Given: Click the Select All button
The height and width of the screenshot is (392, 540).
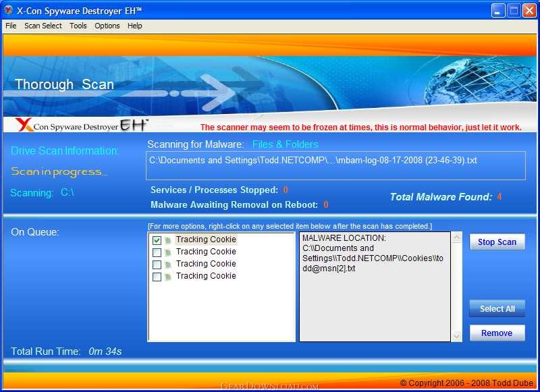Looking at the screenshot, I should [x=497, y=308].
